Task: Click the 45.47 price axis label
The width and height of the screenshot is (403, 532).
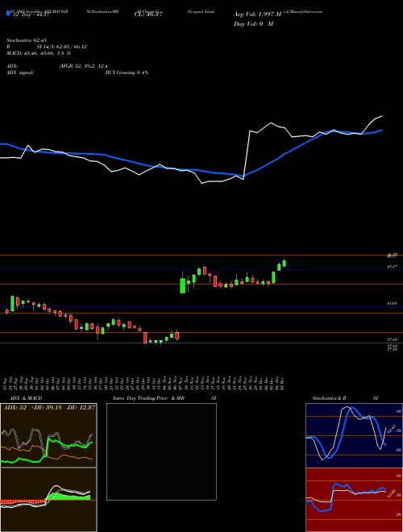Action: [x=393, y=267]
